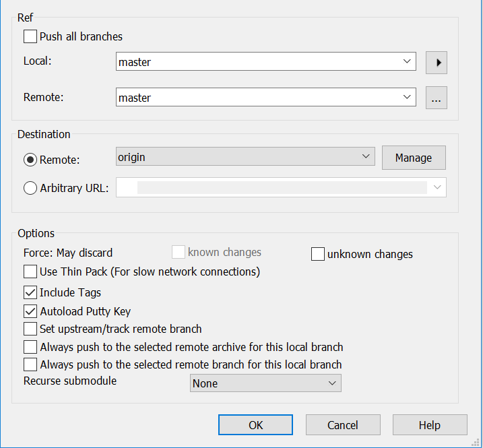483x448 pixels.
Task: Enable always push to selected remote branch
Action: click(30, 364)
